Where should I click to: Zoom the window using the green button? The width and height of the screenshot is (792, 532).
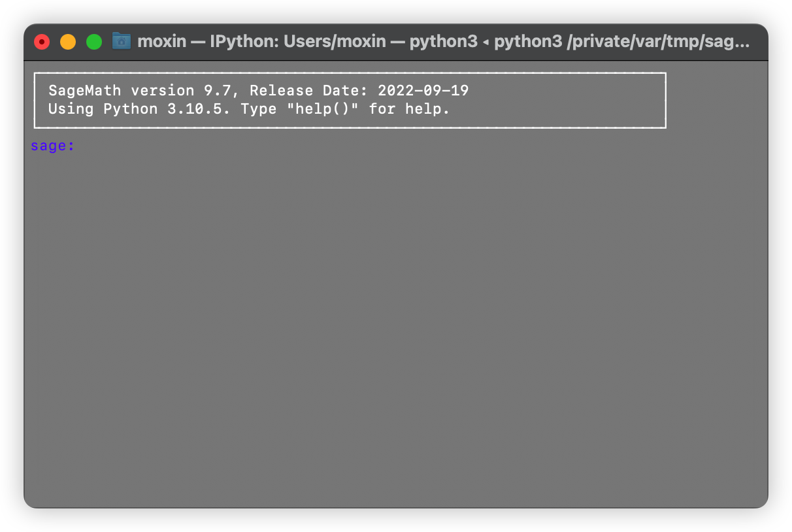coord(94,42)
